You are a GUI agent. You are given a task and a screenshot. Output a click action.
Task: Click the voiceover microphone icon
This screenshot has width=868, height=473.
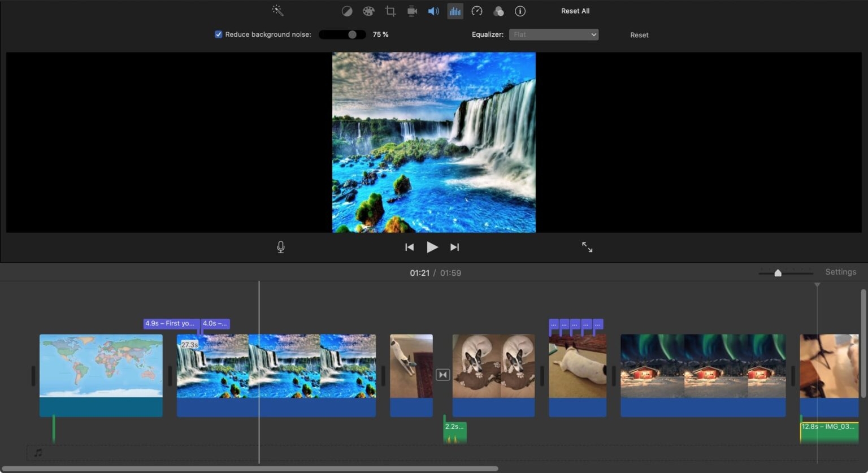pyautogui.click(x=281, y=247)
